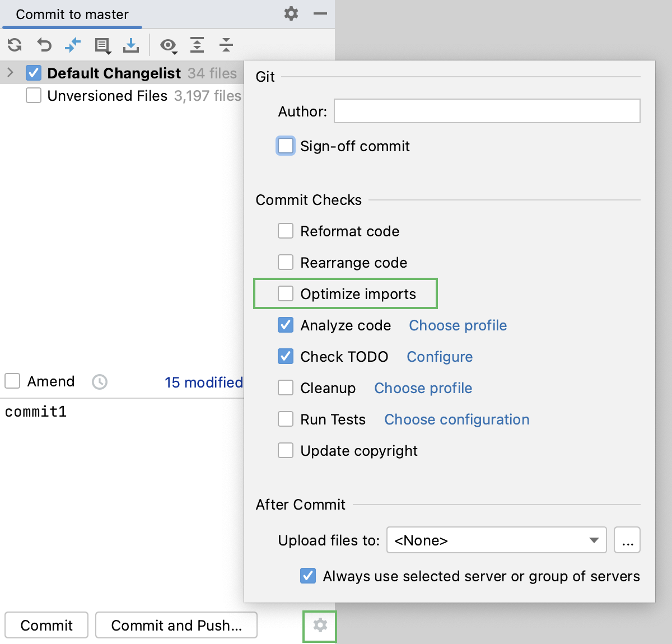Click inside the Author input field
This screenshot has width=672, height=644.
[487, 111]
